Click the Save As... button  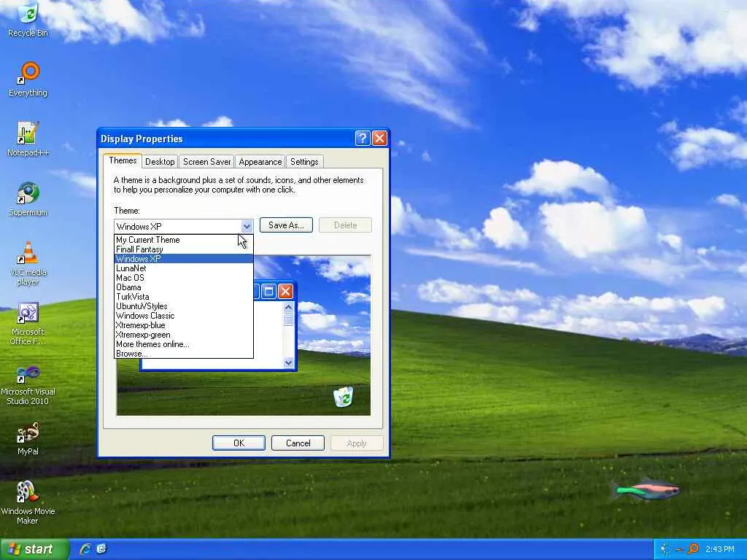tap(286, 225)
